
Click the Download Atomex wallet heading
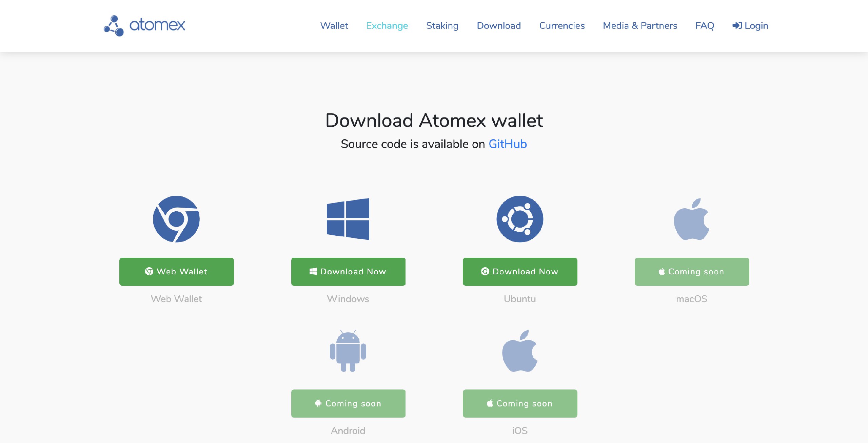(x=434, y=120)
